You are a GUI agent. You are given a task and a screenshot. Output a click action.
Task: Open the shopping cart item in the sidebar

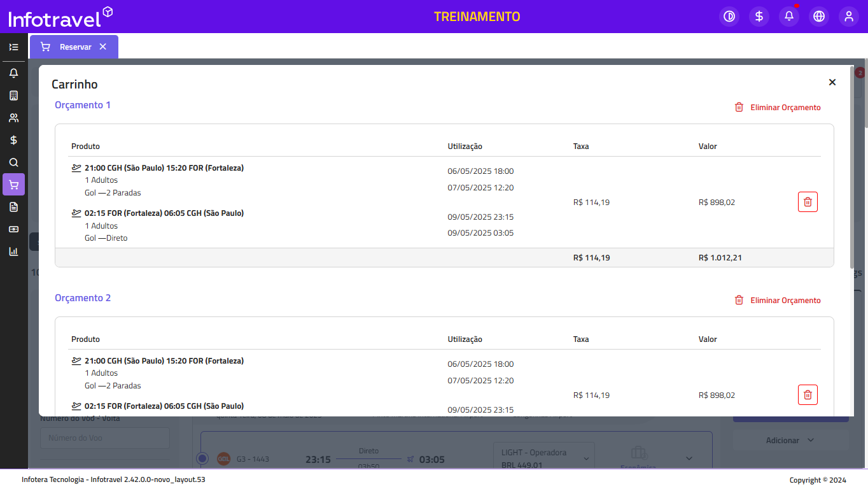coord(13,185)
